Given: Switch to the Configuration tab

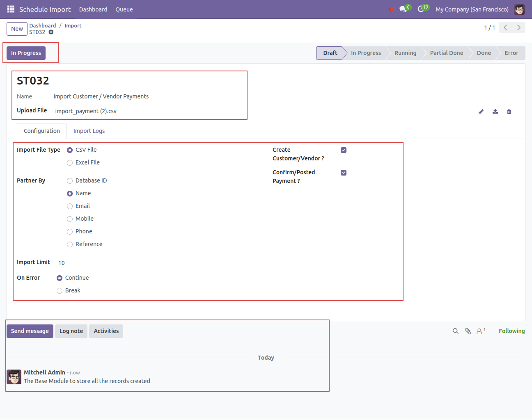Looking at the screenshot, I should (42, 131).
